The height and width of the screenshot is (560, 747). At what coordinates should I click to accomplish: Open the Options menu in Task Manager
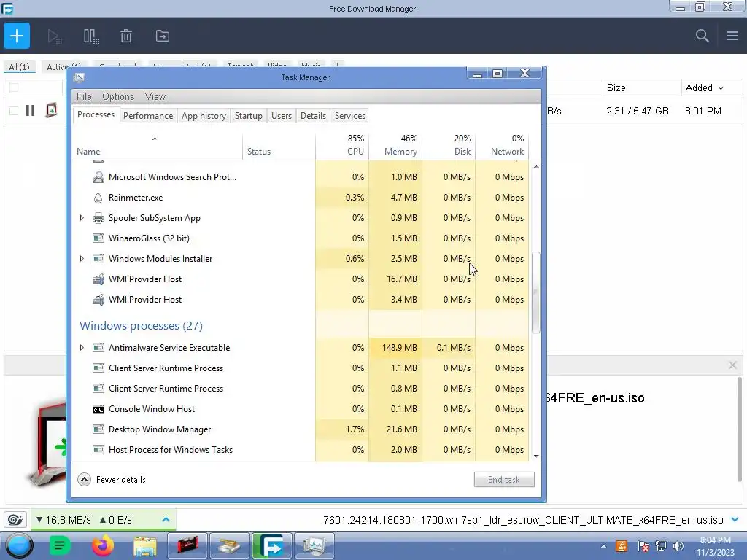pyautogui.click(x=118, y=96)
